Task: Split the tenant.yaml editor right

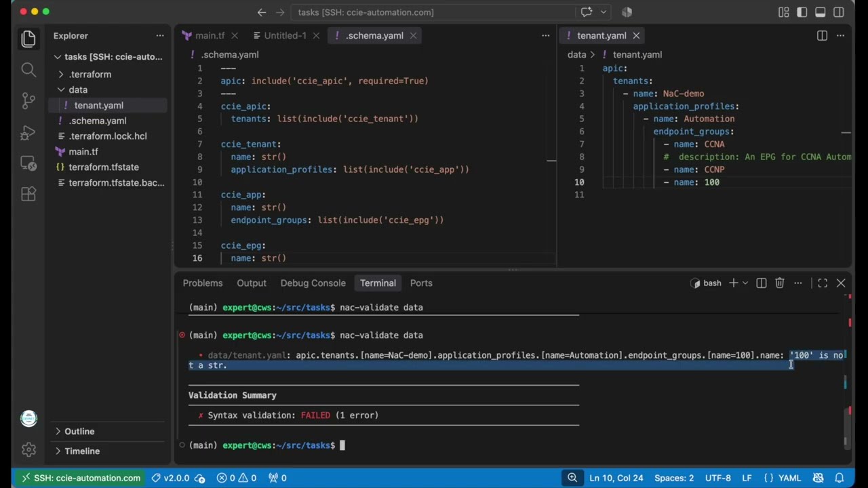Action: pos(822,35)
